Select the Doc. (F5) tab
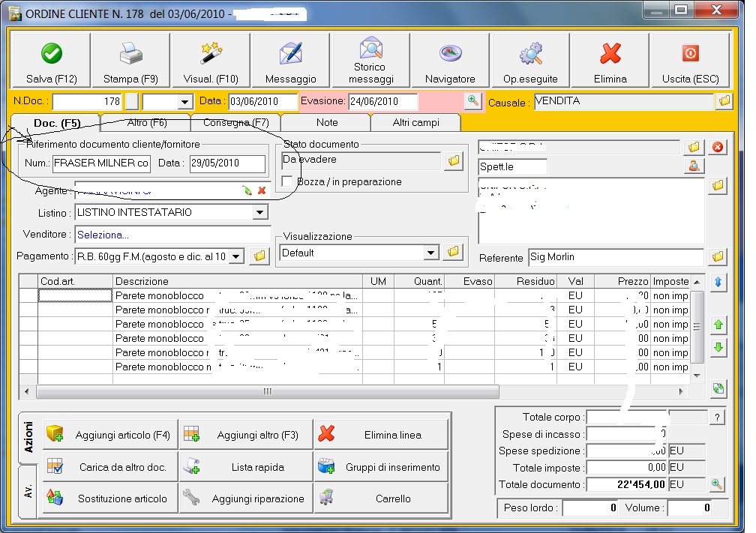 point(56,123)
